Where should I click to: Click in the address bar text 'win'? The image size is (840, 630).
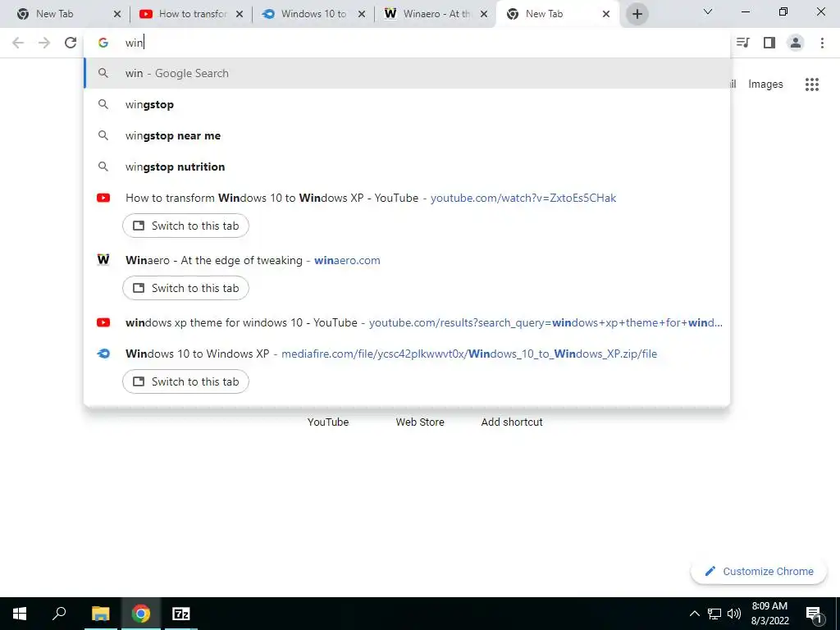pos(134,43)
